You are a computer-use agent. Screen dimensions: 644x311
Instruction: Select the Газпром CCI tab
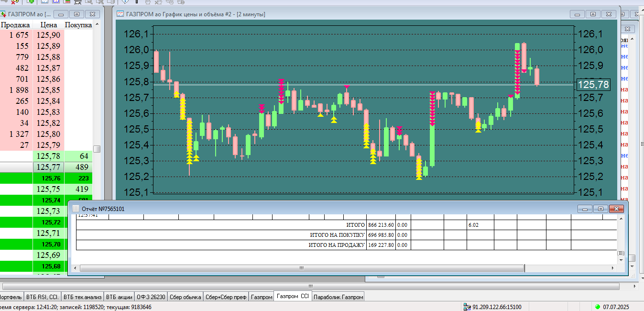point(293,297)
